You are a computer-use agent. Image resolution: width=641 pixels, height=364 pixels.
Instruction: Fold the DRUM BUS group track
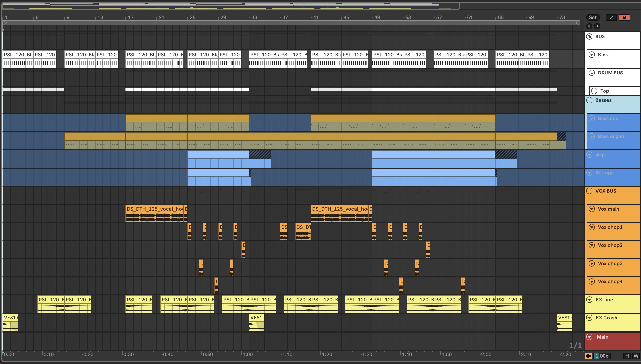pyautogui.click(x=592, y=73)
